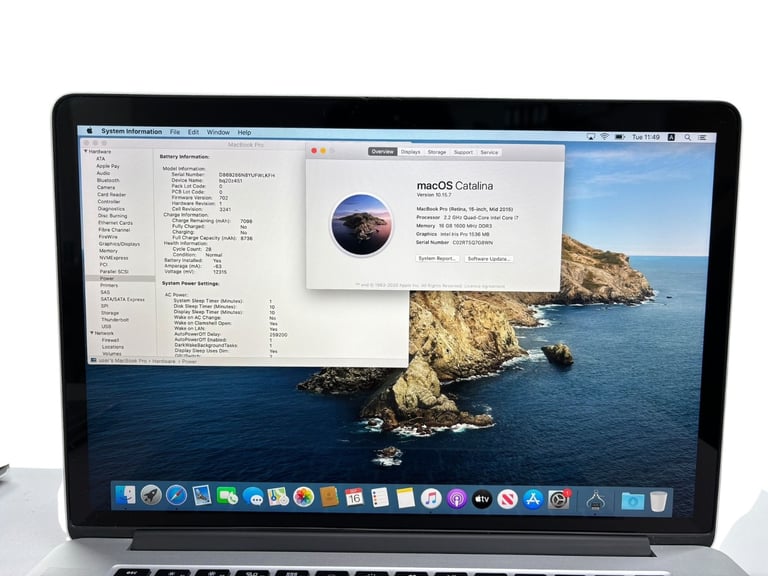Collapse the Hardware tree section

(x=86, y=151)
